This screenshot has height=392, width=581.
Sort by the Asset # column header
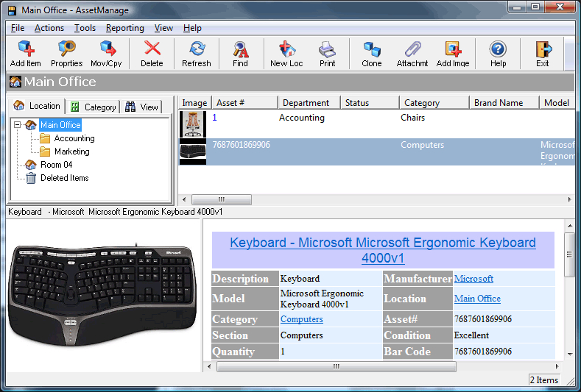point(244,103)
